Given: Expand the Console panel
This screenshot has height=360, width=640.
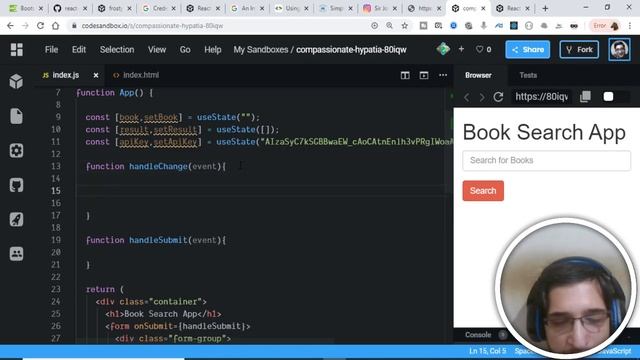Looking at the screenshot, I should [478, 335].
